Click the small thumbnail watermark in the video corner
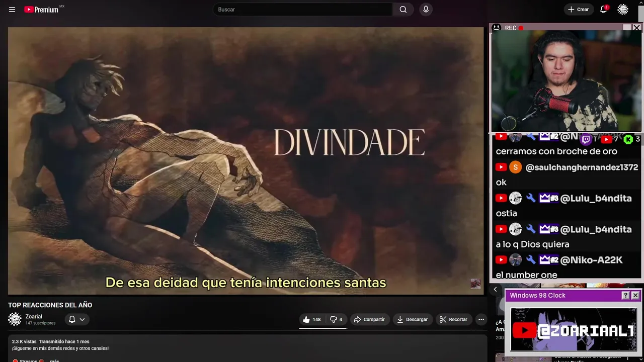Screen dimensions: 644x362 pos(475,284)
